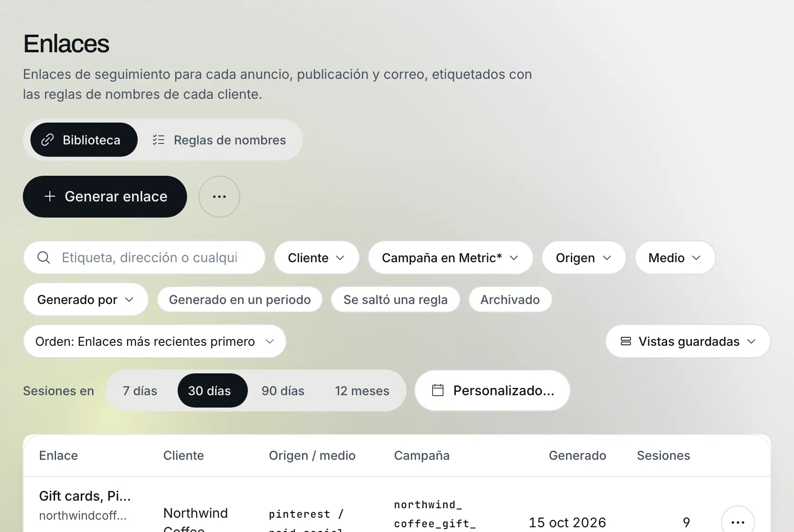Toggle the Archivado filter chip
794x532 pixels.
[510, 299]
